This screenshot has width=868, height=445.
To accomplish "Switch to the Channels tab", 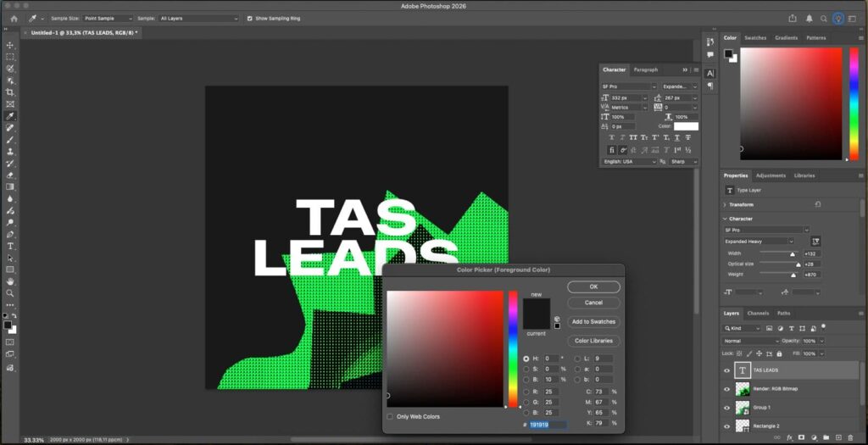I will [x=758, y=313].
